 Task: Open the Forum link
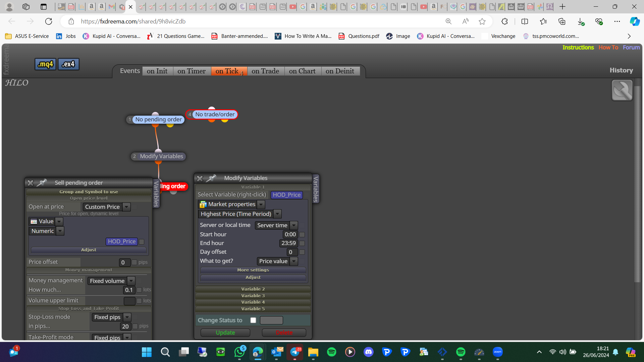coord(631,48)
